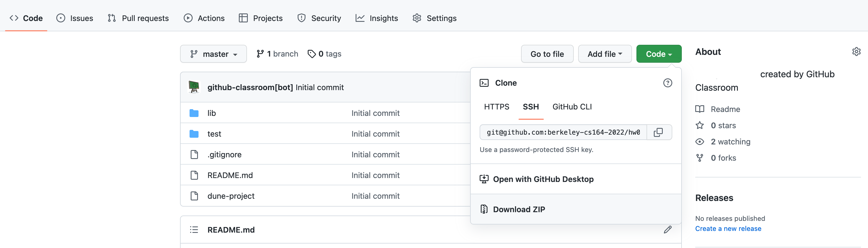The height and width of the screenshot is (248, 868).
Task: Click the Clone terminal icon
Action: coord(484,83)
